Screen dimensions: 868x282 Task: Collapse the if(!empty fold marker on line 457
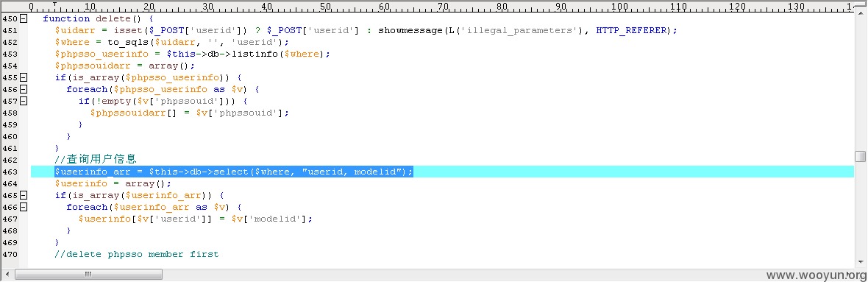pyautogui.click(x=24, y=101)
